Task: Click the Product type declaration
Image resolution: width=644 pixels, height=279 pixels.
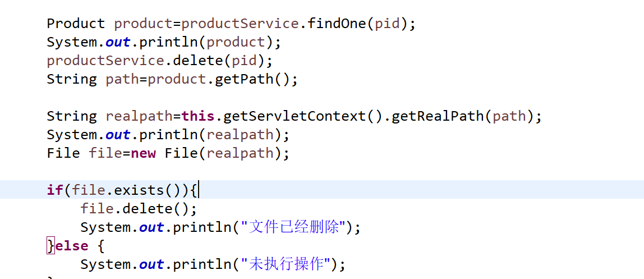Action: pos(76,24)
